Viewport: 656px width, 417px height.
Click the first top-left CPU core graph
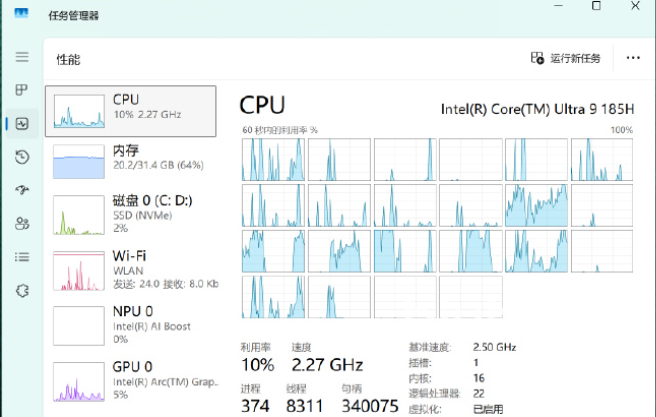click(x=273, y=158)
